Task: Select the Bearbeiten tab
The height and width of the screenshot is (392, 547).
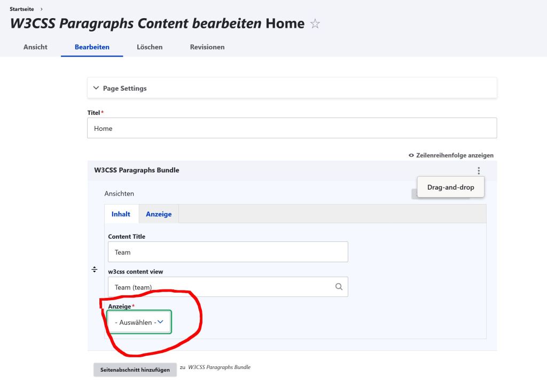Action: click(92, 47)
